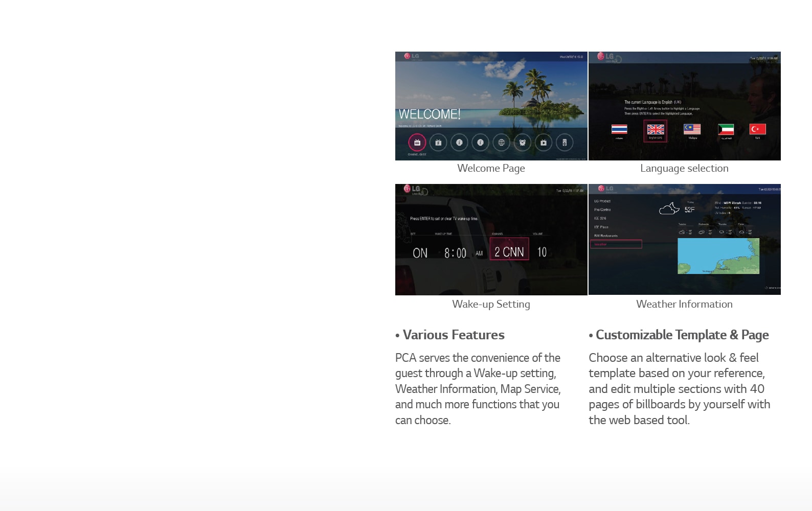Screen dimensions: 812x511
Task: Click the remote control icon
Action: (x=565, y=143)
